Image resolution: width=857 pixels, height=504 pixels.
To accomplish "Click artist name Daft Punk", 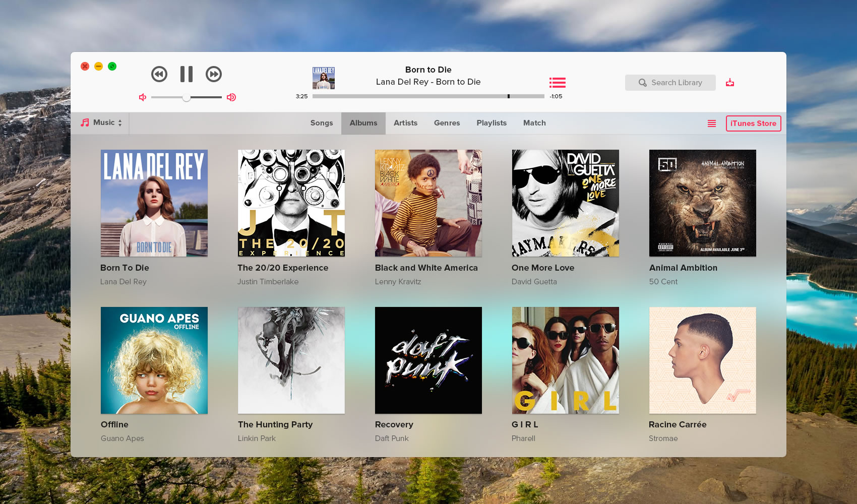I will coord(392,438).
